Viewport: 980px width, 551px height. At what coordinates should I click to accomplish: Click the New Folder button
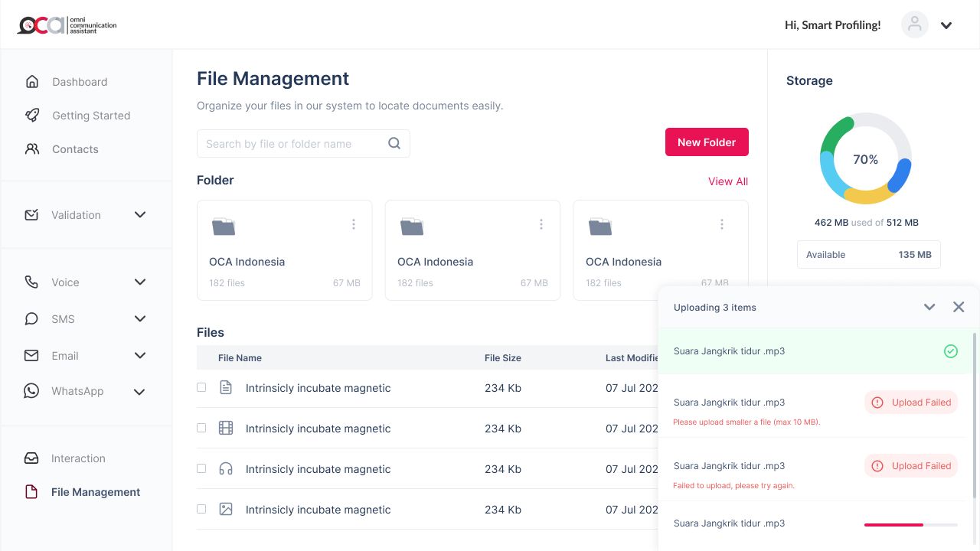(706, 142)
